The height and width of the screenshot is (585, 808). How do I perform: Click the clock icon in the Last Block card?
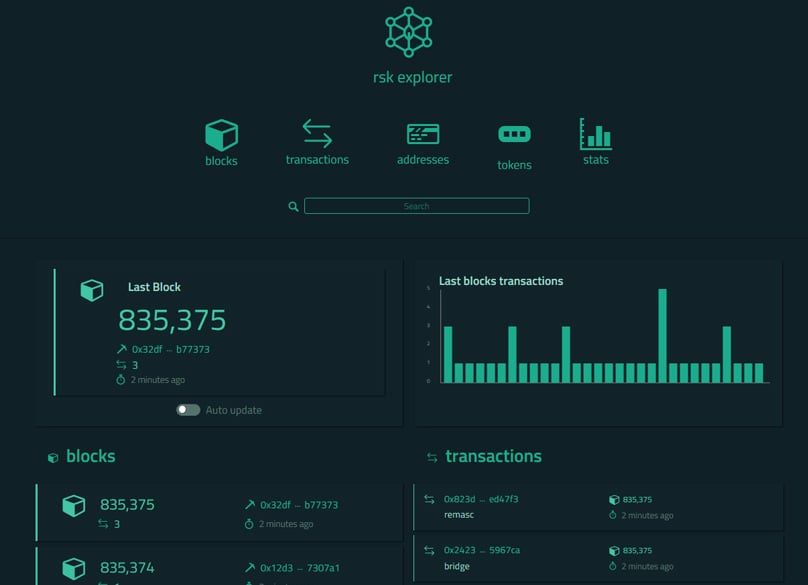(x=121, y=380)
